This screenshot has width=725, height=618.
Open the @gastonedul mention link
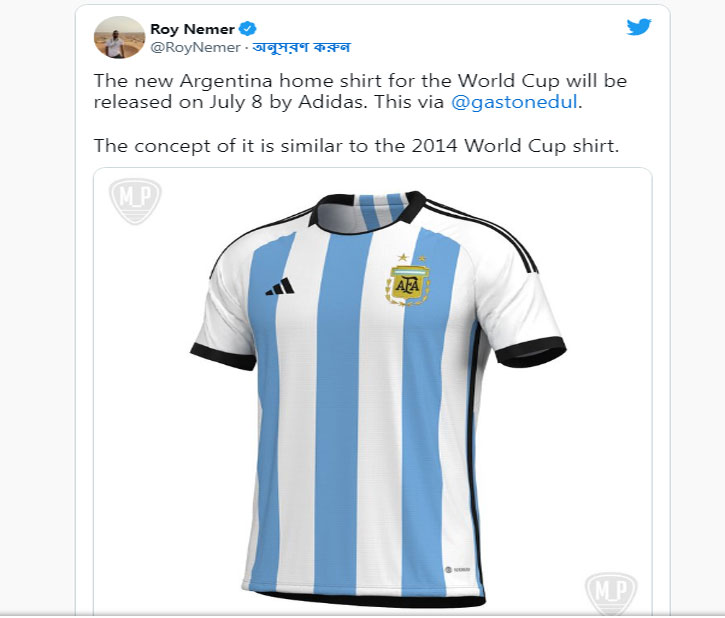[514, 102]
